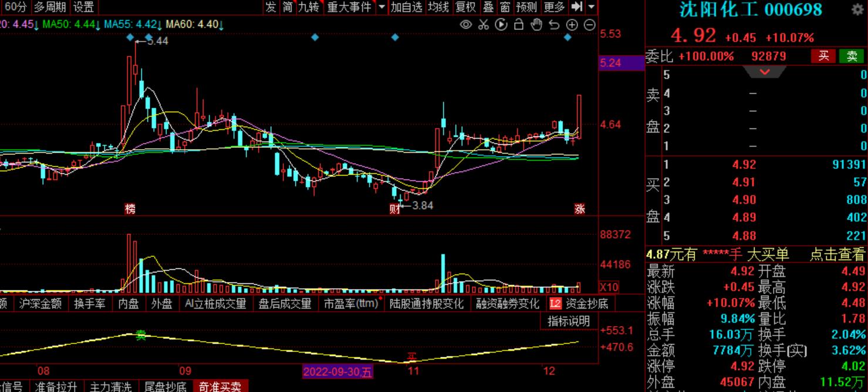Click the undo arrow icon
Screen dimensions: 868x392
point(554,25)
